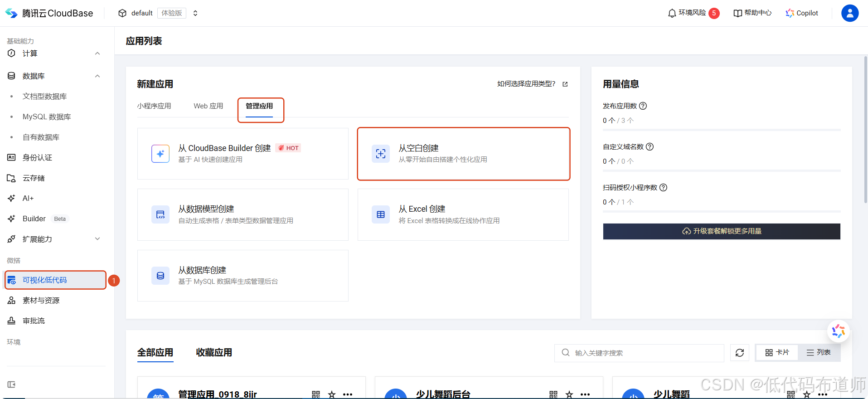Viewport: 868px width, 399px height.
Task: Switch to 列表 list view
Action: pos(819,352)
